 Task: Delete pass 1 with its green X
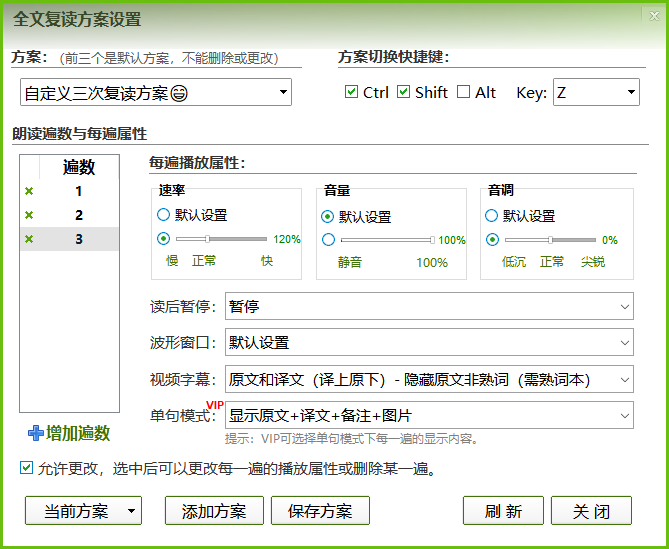[x=29, y=191]
